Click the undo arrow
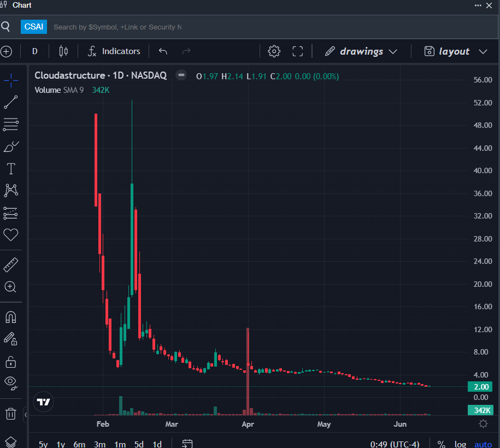This screenshot has height=448, width=500. pyautogui.click(x=163, y=51)
